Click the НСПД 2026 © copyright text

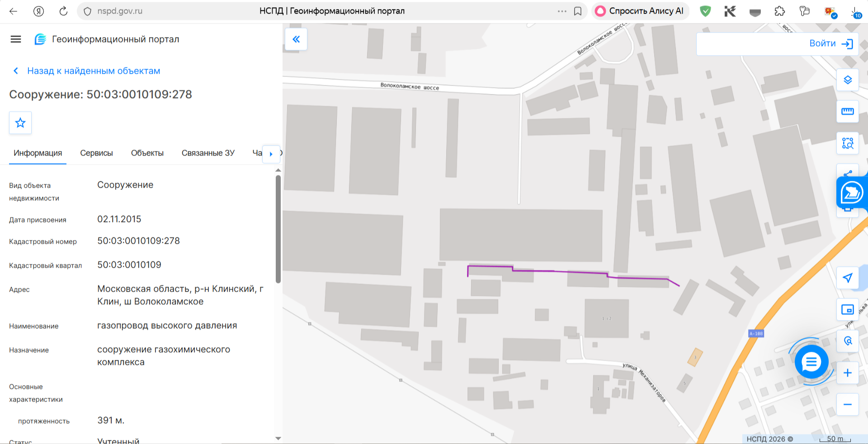769,439
